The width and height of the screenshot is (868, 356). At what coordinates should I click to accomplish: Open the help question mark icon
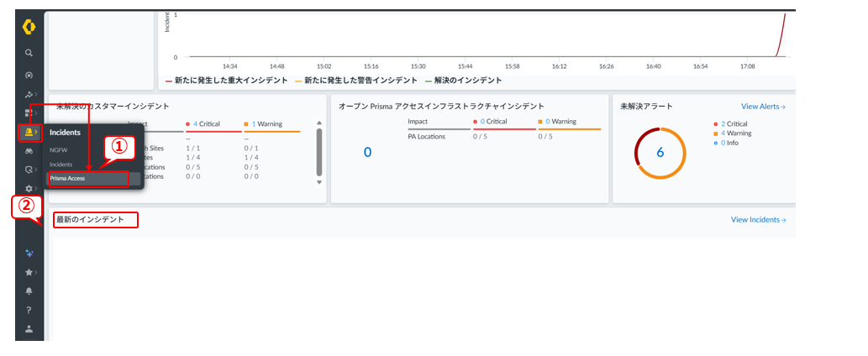pyautogui.click(x=29, y=310)
